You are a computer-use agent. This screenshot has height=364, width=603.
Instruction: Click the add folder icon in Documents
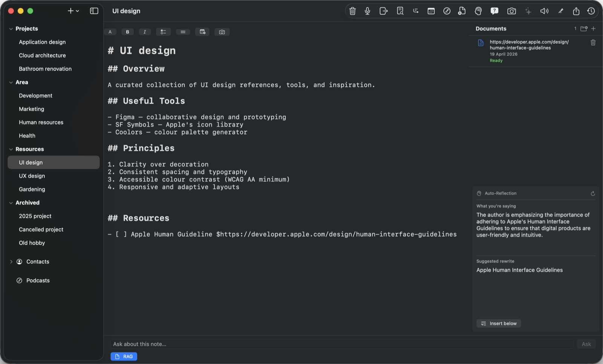coord(584,29)
